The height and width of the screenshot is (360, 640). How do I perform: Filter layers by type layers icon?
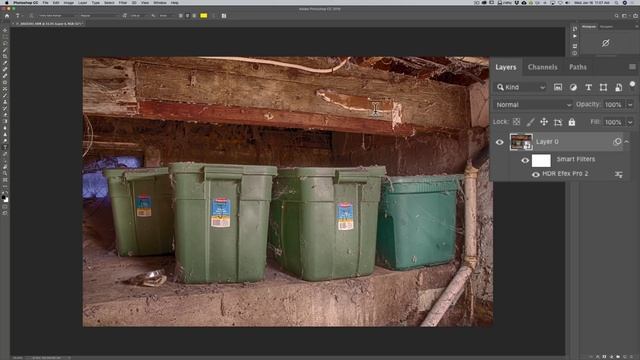[588, 87]
